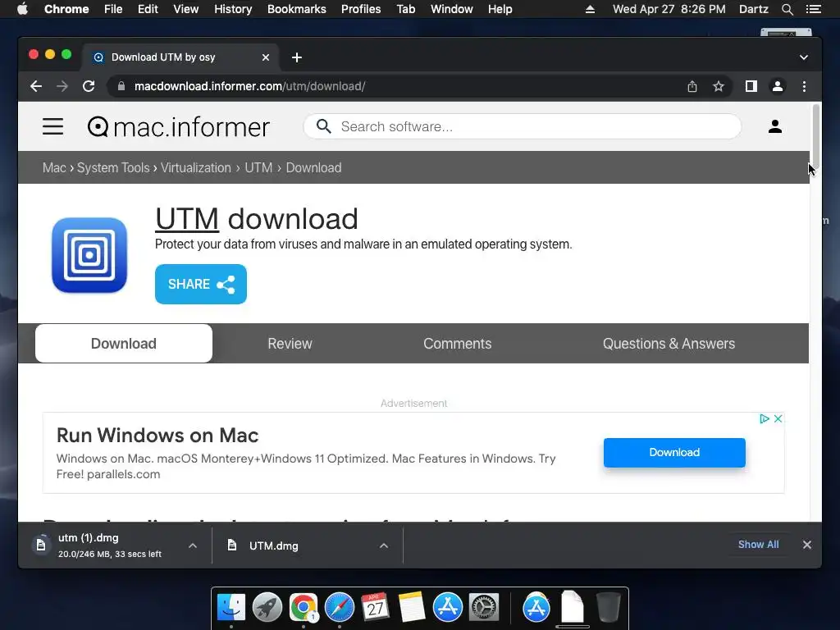
Task: Expand options for UTM.dmg download
Action: 384,546
